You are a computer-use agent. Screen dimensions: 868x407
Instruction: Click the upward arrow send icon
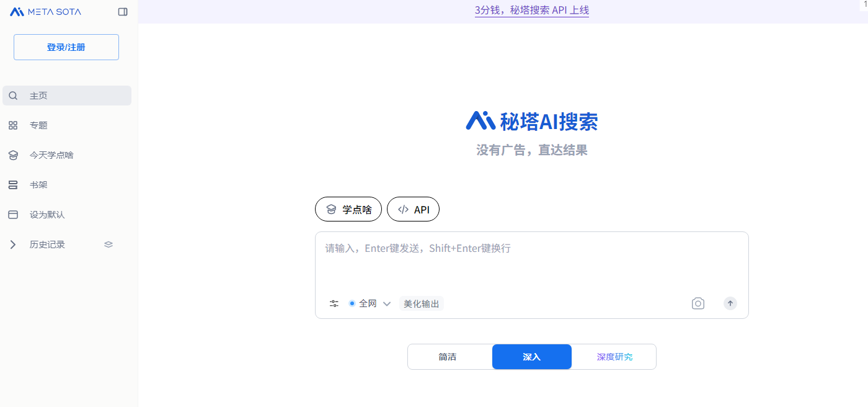coord(730,303)
